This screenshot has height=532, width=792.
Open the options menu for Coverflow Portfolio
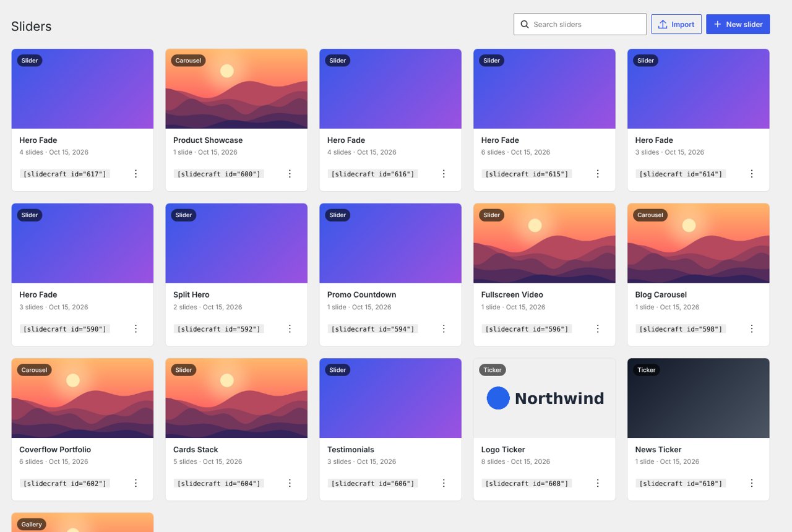click(x=136, y=483)
